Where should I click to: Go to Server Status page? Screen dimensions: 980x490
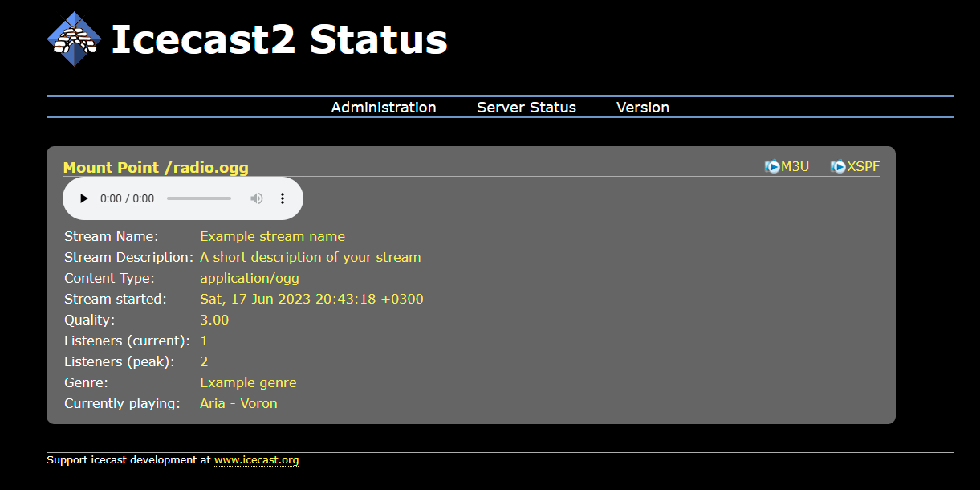[527, 107]
